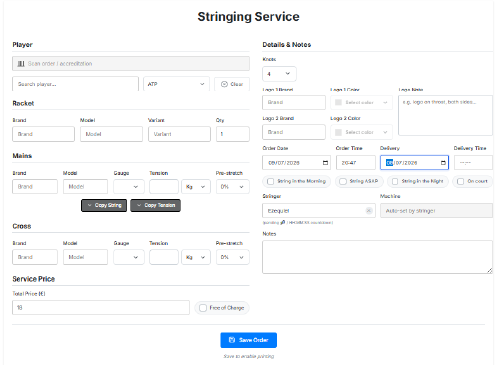Click the Total Price field
500x365 pixels.
point(101,308)
